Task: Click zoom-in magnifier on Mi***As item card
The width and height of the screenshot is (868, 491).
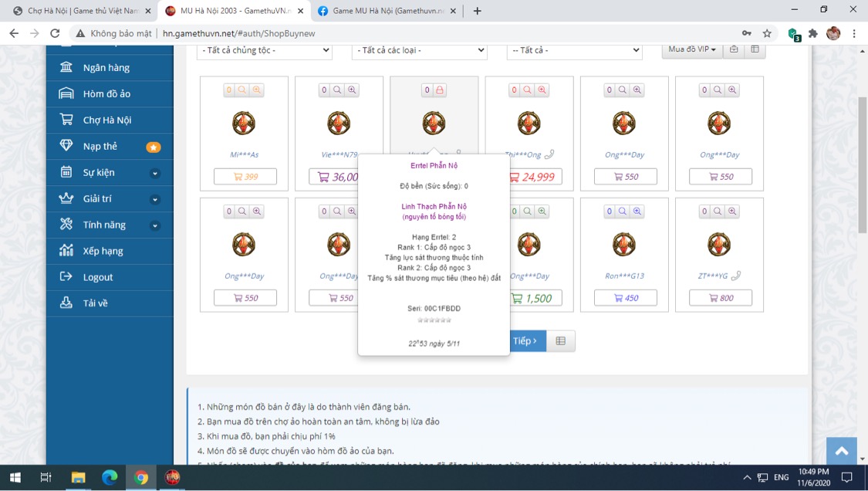Action: [x=257, y=90]
